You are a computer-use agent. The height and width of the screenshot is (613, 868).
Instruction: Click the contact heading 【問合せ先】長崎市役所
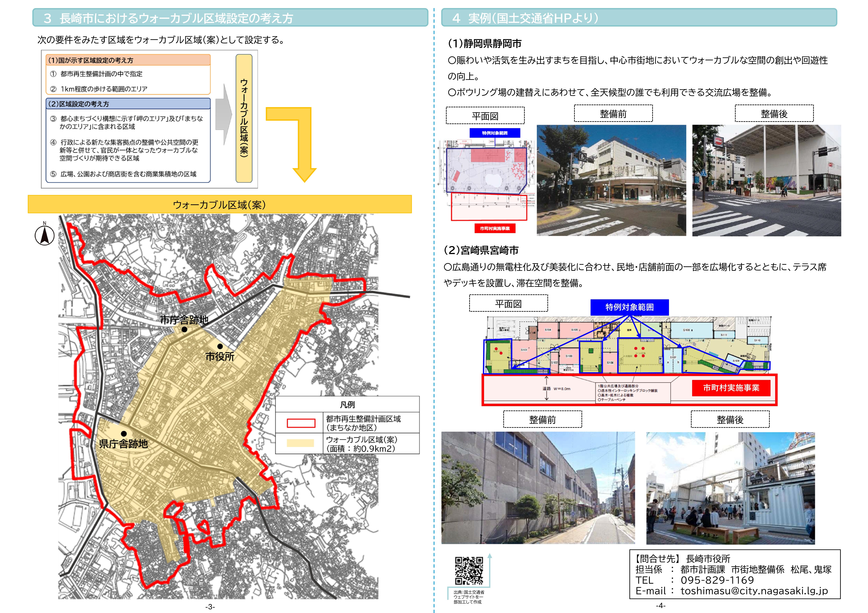682,559
